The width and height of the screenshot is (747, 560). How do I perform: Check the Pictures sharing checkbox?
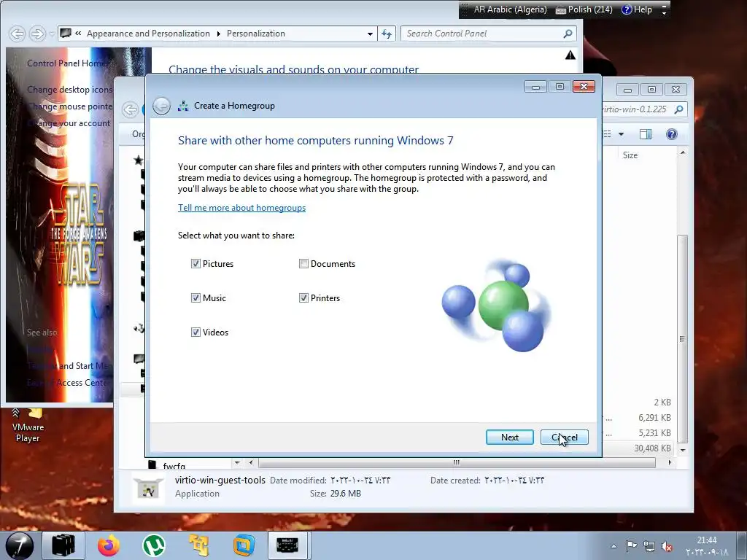pos(196,264)
